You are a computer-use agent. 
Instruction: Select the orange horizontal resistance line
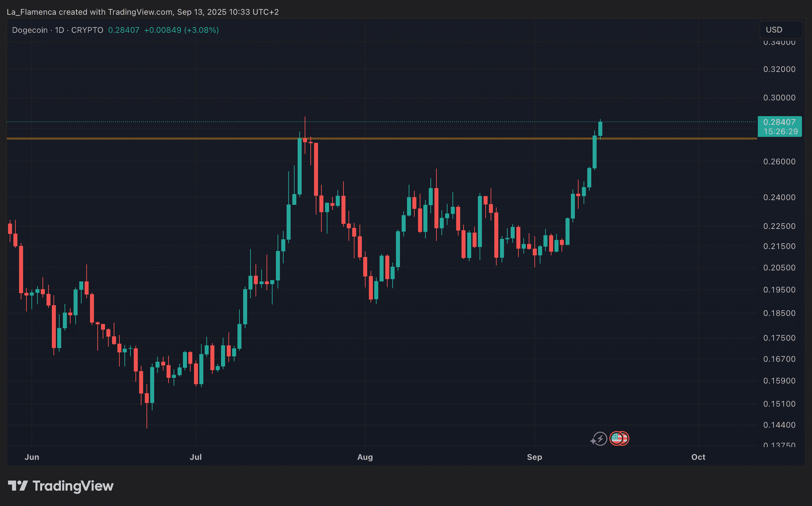coord(382,138)
